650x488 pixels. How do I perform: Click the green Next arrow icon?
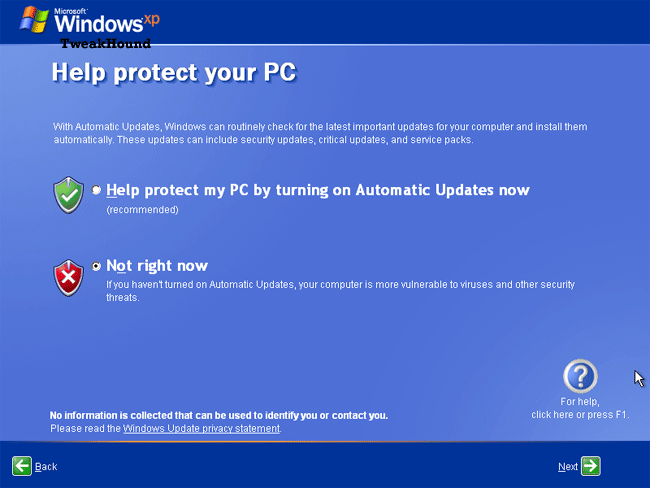click(x=591, y=466)
